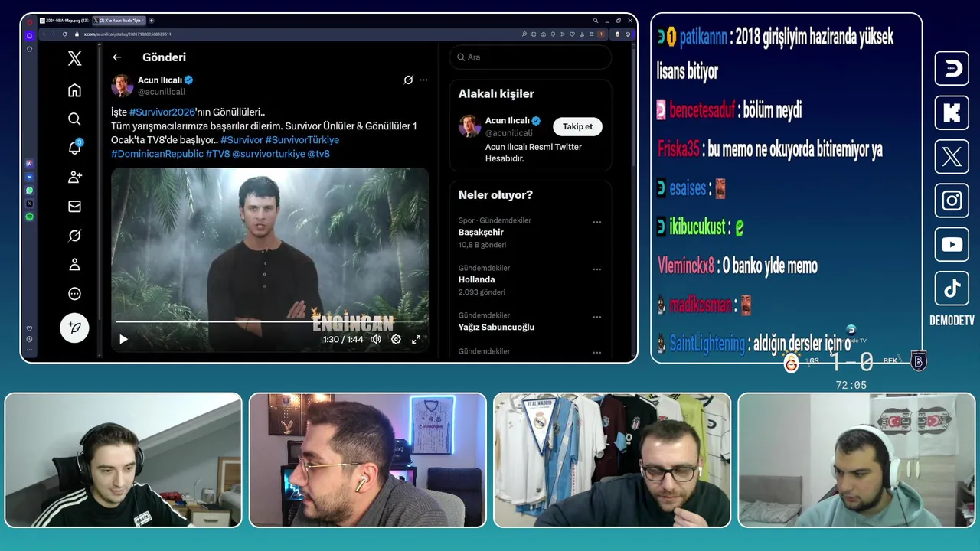Image resolution: width=980 pixels, height=551 pixels.
Task: Select the X Acun Ilıcalı browser tab
Action: pos(118,21)
